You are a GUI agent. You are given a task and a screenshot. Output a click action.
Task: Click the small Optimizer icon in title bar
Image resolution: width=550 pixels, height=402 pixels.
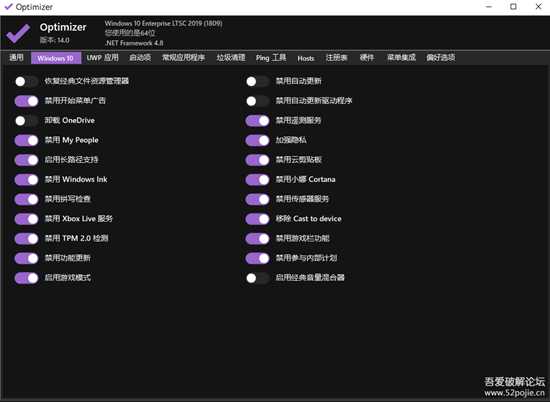[x=8, y=6]
